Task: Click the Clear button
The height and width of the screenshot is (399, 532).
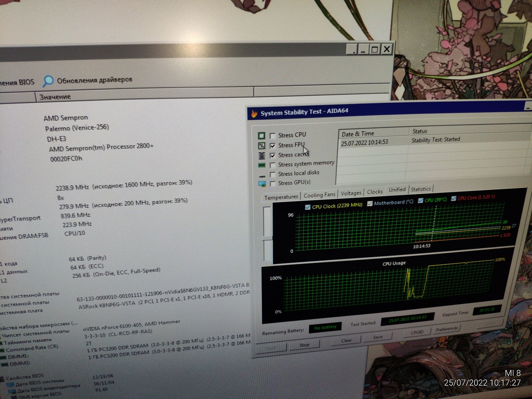Action: (x=346, y=340)
